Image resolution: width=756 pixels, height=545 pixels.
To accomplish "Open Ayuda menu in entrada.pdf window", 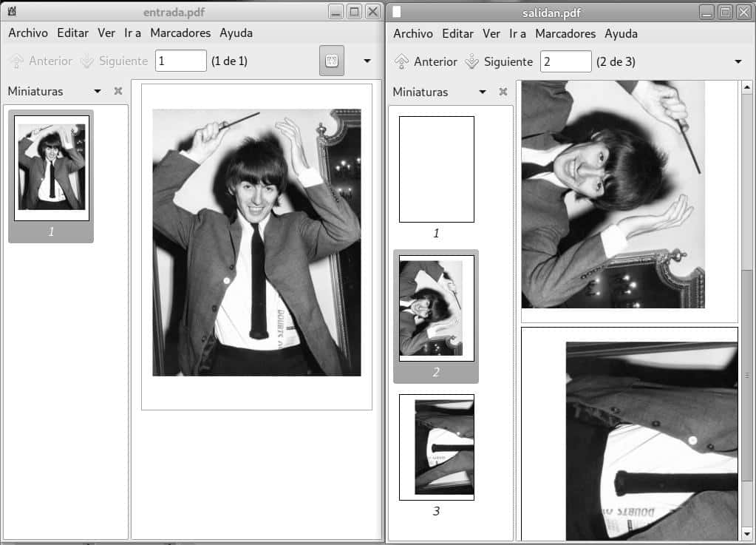I will tap(236, 33).
